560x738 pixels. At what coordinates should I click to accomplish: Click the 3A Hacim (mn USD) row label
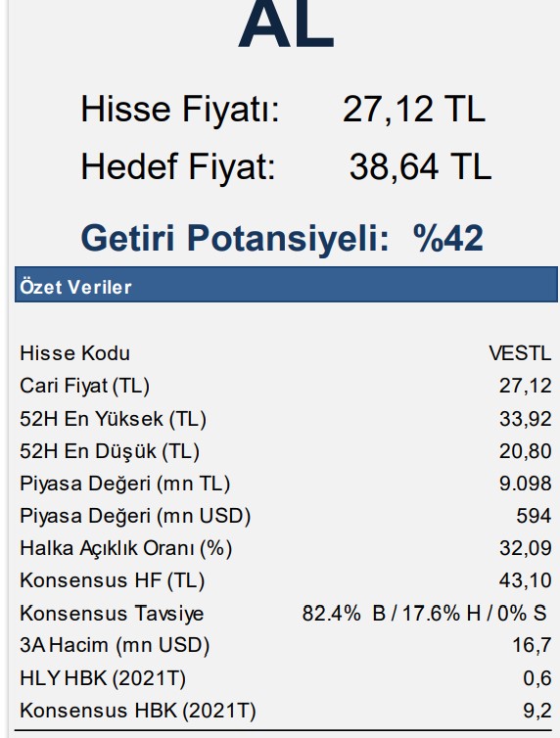pos(115,645)
